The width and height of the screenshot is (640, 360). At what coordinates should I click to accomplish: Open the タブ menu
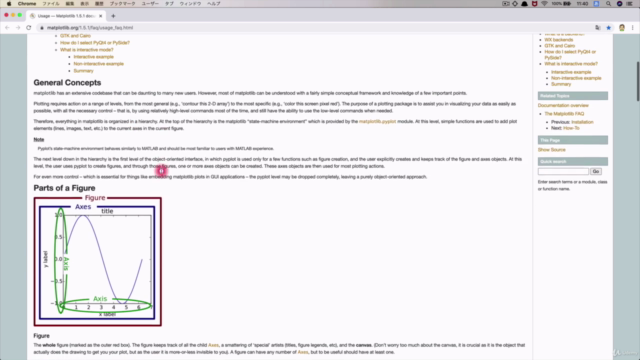click(x=169, y=4)
